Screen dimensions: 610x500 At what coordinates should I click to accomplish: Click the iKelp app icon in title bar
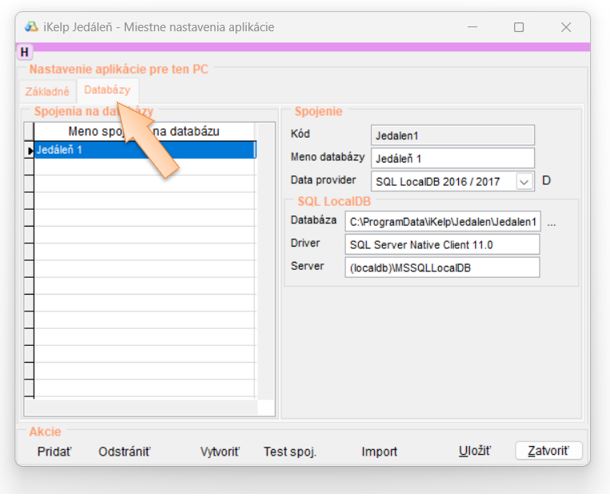point(31,27)
